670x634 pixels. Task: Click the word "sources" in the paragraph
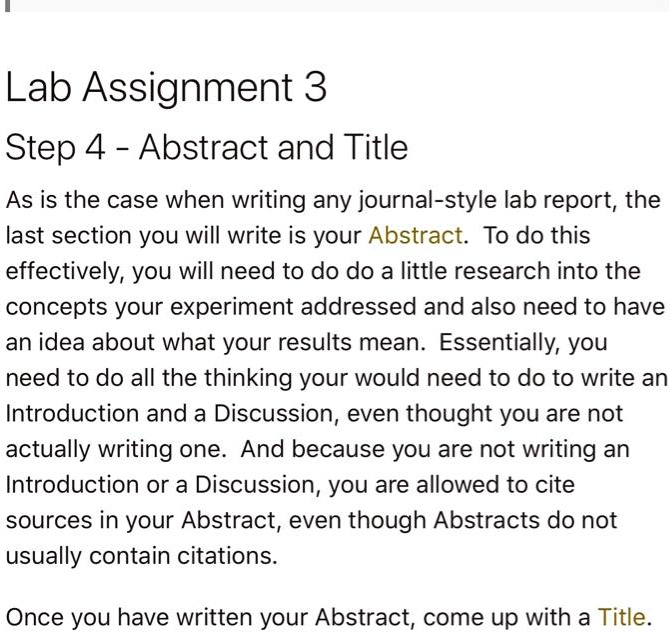click(x=45, y=521)
